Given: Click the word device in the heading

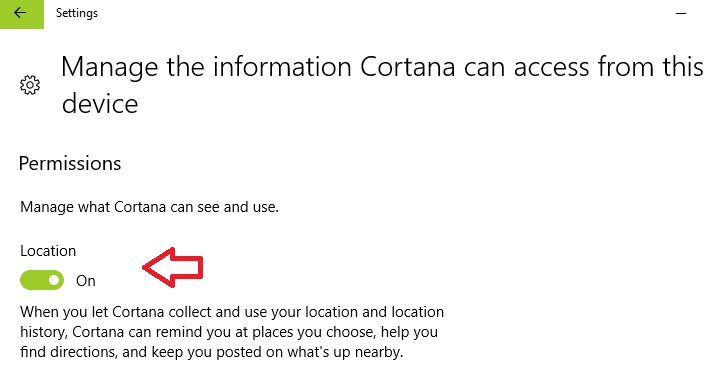Looking at the screenshot, I should [100, 104].
